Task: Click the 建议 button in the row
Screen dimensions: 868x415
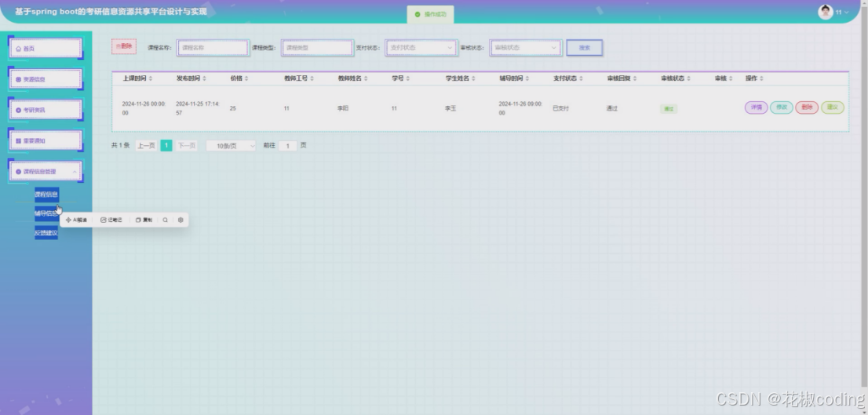Action: [833, 107]
